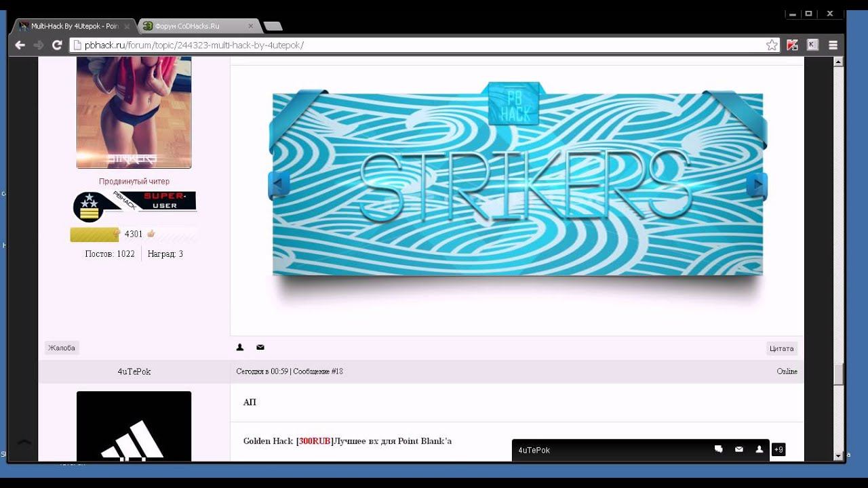Open the Chrome main menu
Screen dimensions: 868x488
pyautogui.click(x=833, y=45)
